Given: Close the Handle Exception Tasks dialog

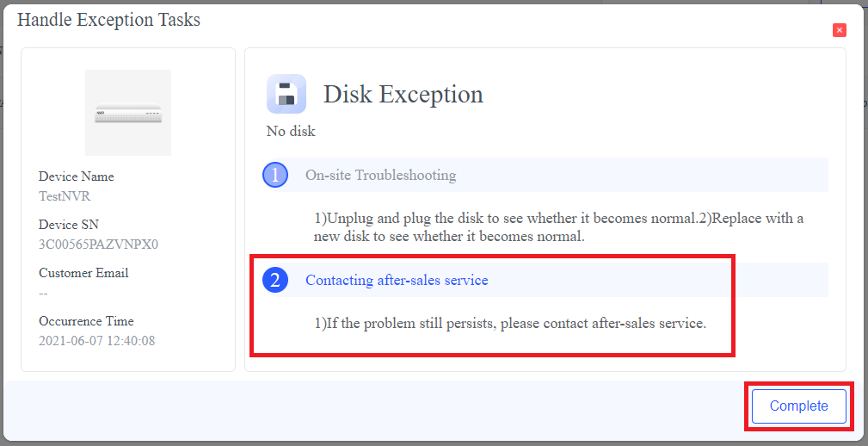Looking at the screenshot, I should click(x=840, y=30).
